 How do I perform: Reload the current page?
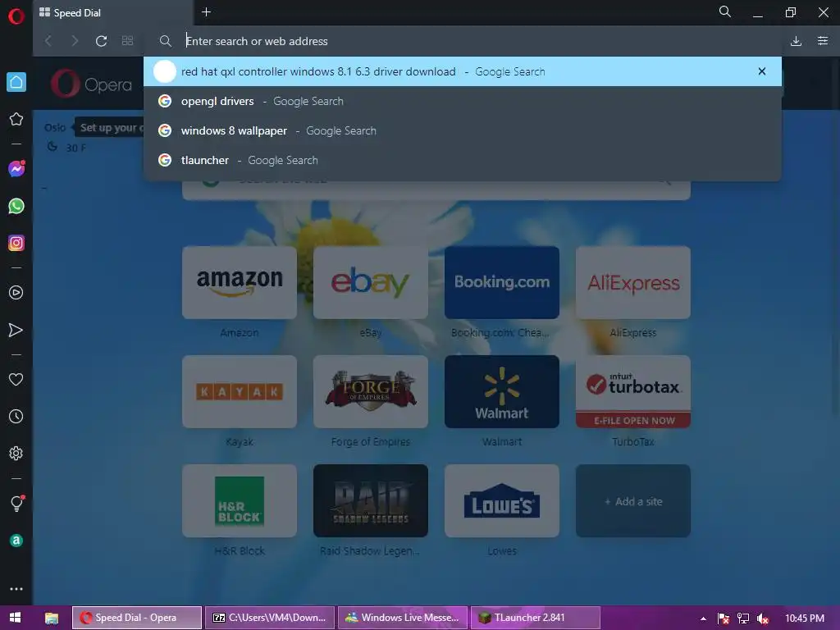[x=101, y=41]
